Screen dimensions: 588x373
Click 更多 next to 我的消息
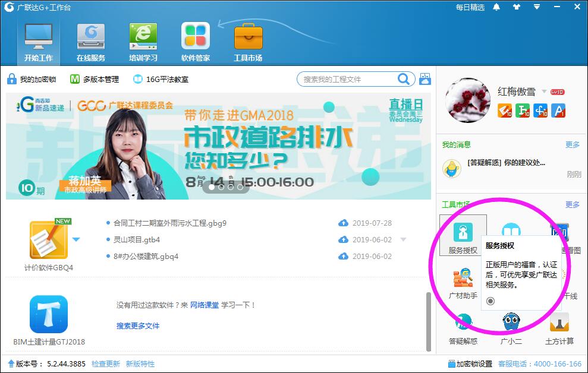(573, 144)
